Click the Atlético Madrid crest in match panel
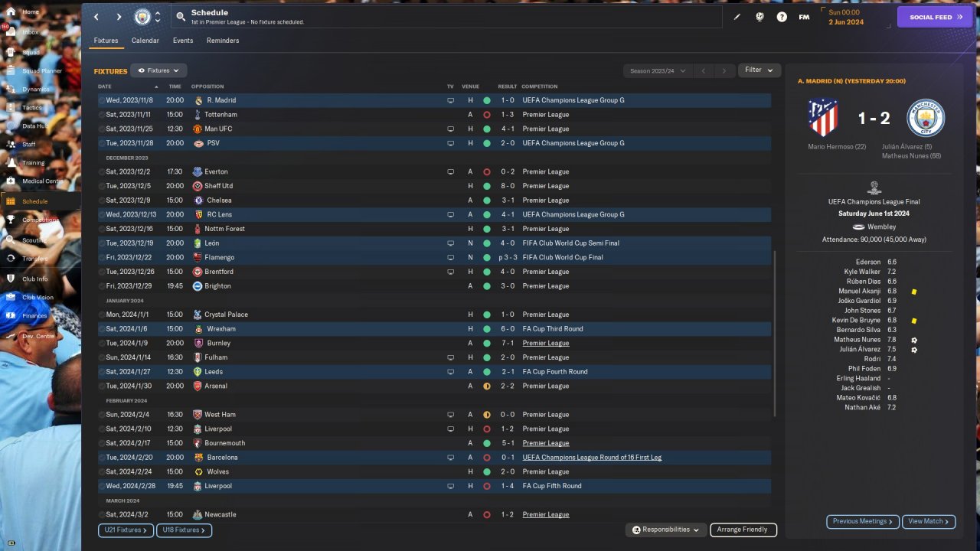This screenshot has width=980, height=551. 823,118
